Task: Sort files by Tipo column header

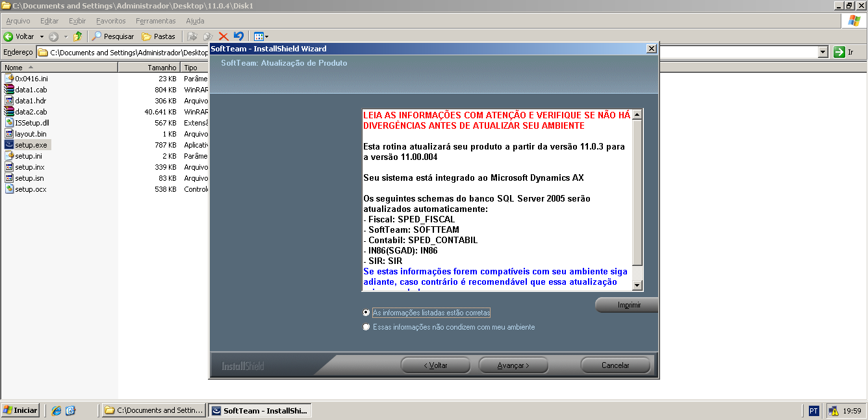Action: click(194, 68)
